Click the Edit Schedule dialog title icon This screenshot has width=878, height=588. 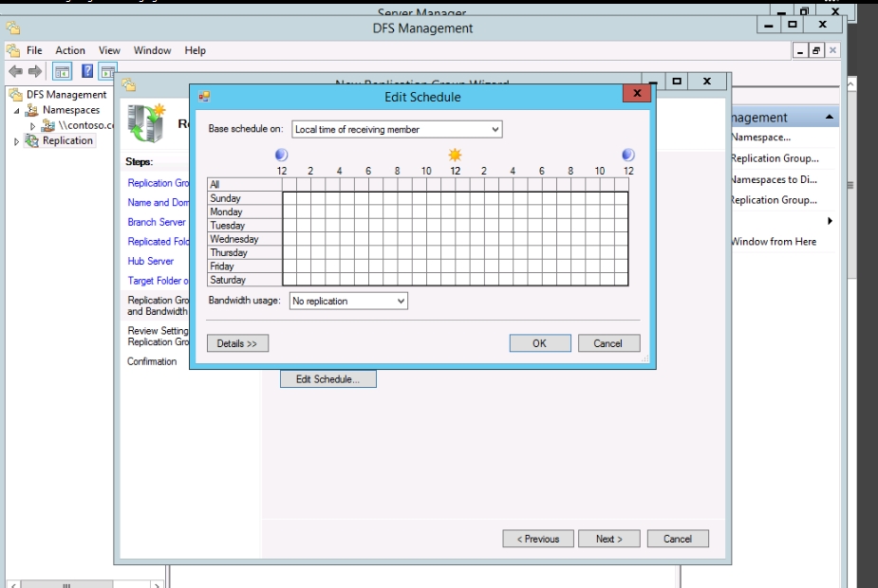coord(204,97)
